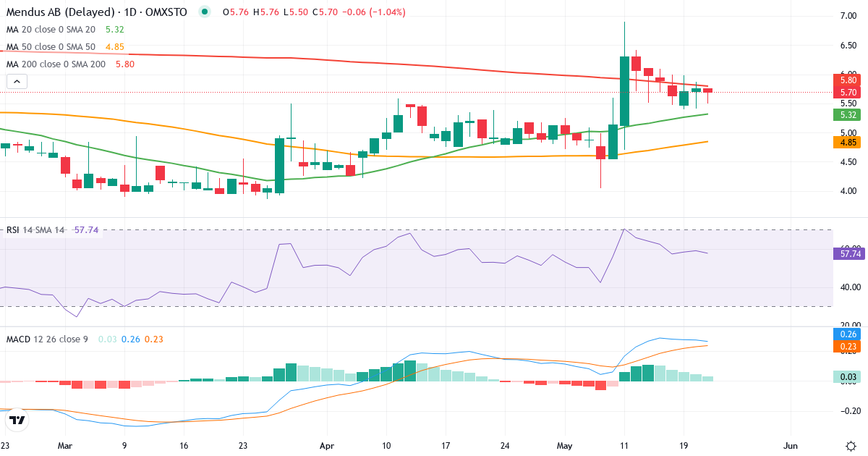Open chart settings gear icon
868x456 pixels.
(x=851, y=444)
